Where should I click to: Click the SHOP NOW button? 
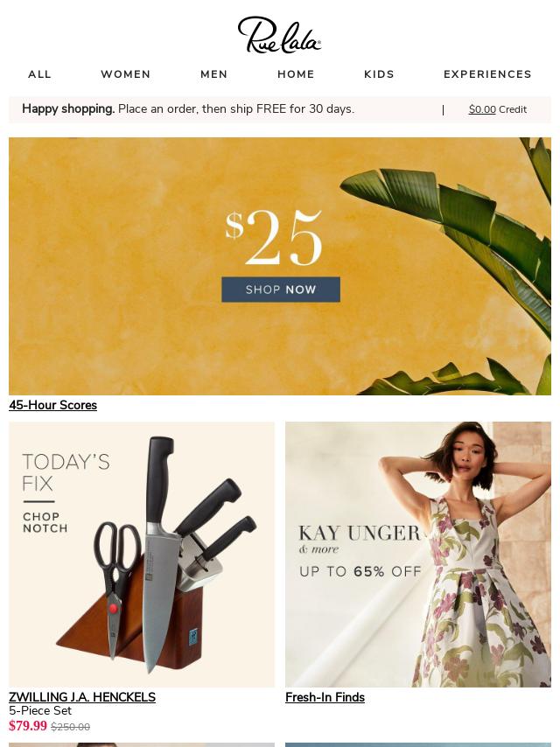pyautogui.click(x=281, y=290)
